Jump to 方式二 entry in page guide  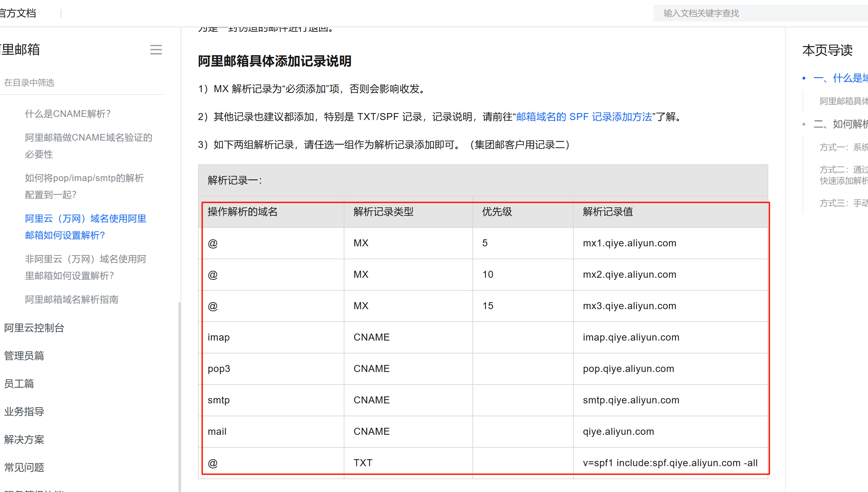pos(844,175)
